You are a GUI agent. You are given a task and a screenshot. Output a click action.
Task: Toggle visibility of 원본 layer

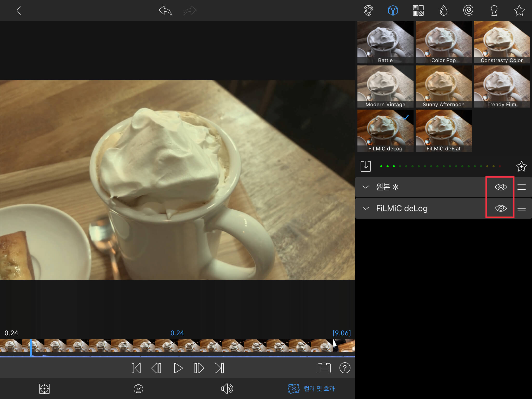pyautogui.click(x=501, y=187)
